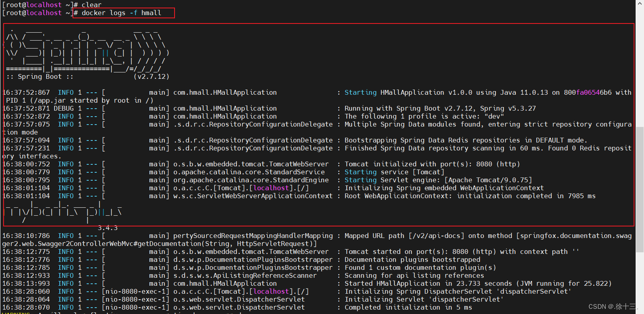The width and height of the screenshot is (644, 314).
Task: Click 'Starting Servlet engine: [Apache Tomcat/9.0.75]' text
Action: click(438, 180)
